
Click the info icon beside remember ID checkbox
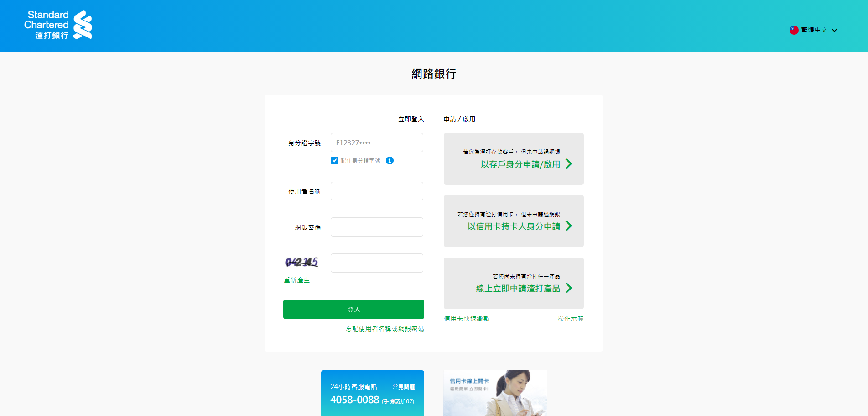pos(390,161)
